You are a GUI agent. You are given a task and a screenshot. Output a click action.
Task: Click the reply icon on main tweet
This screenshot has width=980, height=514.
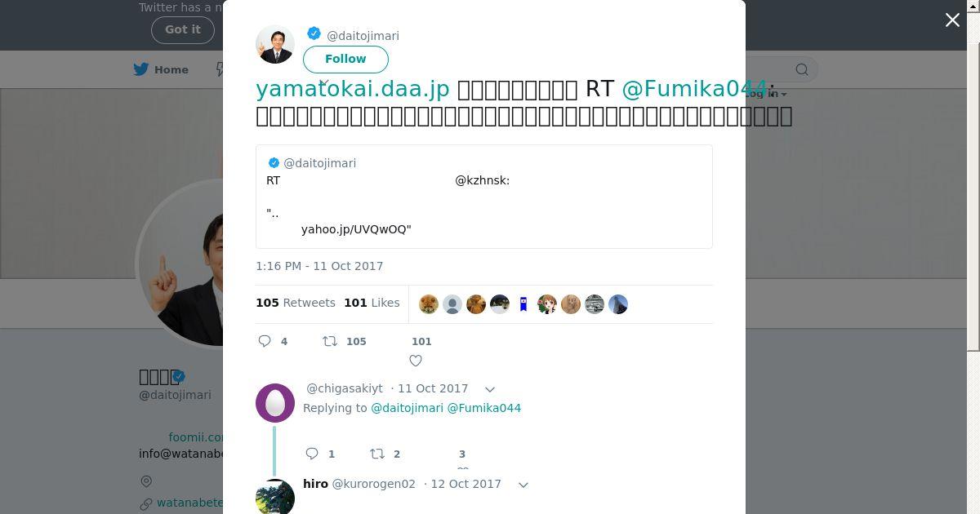pos(265,341)
